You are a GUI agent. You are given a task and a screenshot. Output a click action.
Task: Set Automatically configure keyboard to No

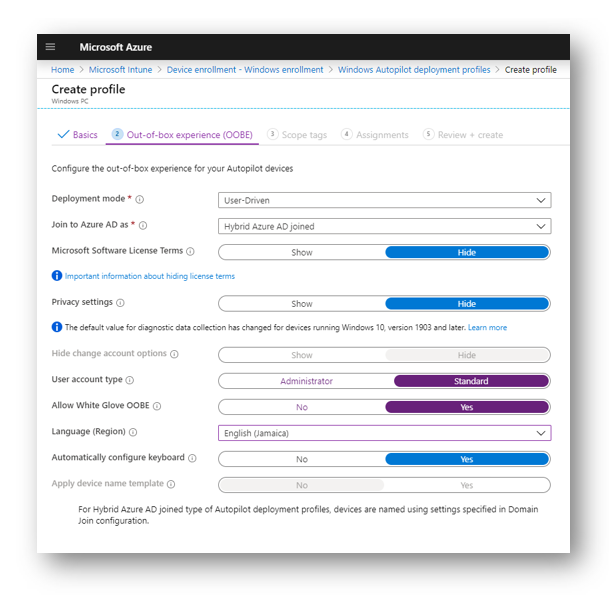(x=302, y=459)
